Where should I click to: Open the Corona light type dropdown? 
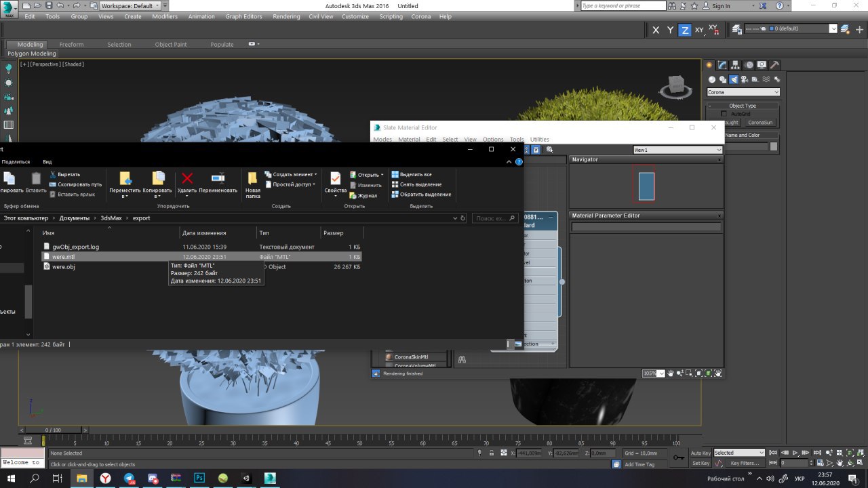coord(743,92)
